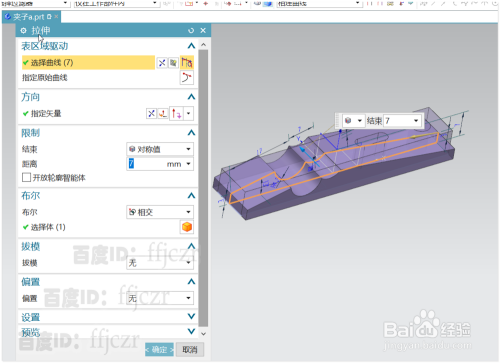The width and height of the screenshot is (500, 363).
Task: Open the 拔模 dropdown set to 无
Action: coord(160,263)
